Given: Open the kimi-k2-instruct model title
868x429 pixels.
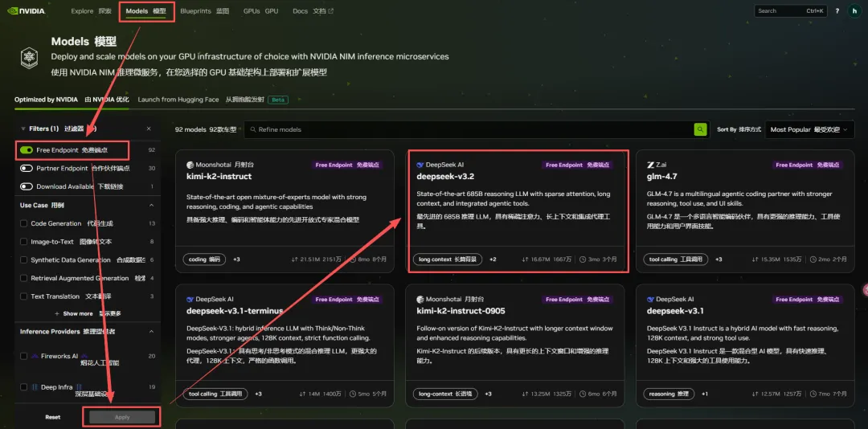Looking at the screenshot, I should coord(219,177).
